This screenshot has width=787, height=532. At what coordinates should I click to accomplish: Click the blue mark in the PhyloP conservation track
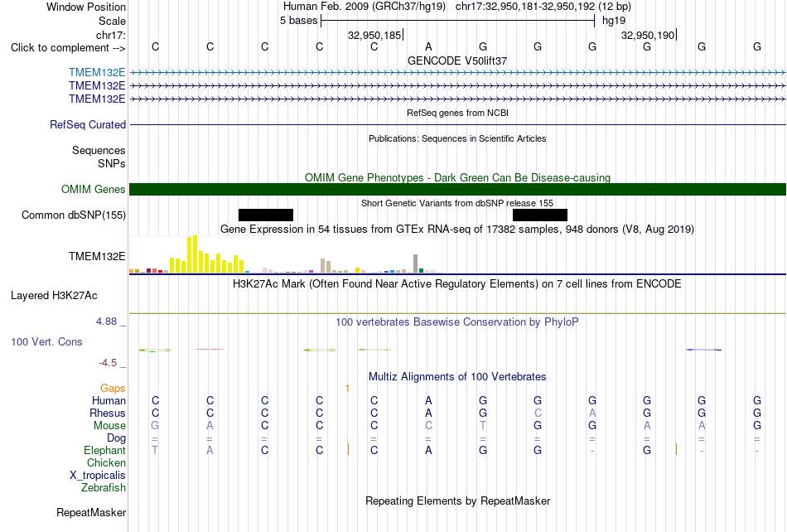703,350
